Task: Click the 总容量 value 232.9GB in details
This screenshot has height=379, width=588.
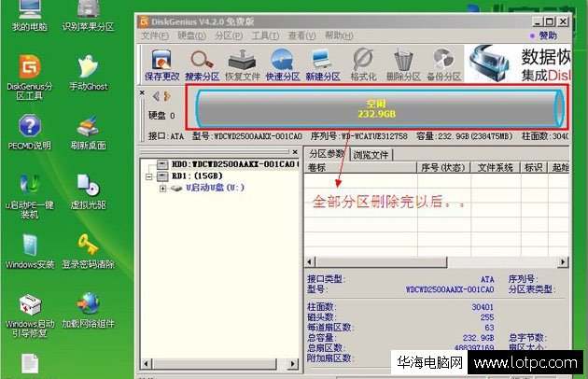Action: tap(479, 338)
